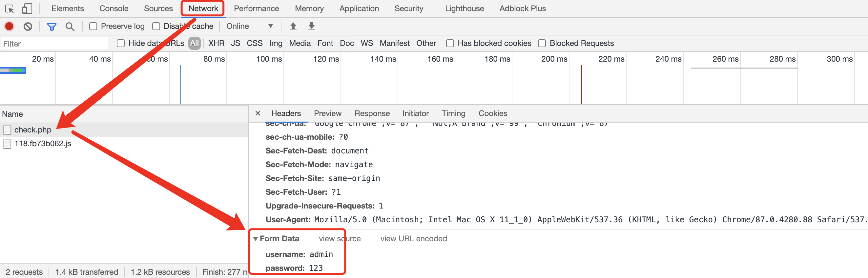Image resolution: width=868 pixels, height=278 pixels.
Task: Click the import HAR upload arrow
Action: coord(293,26)
